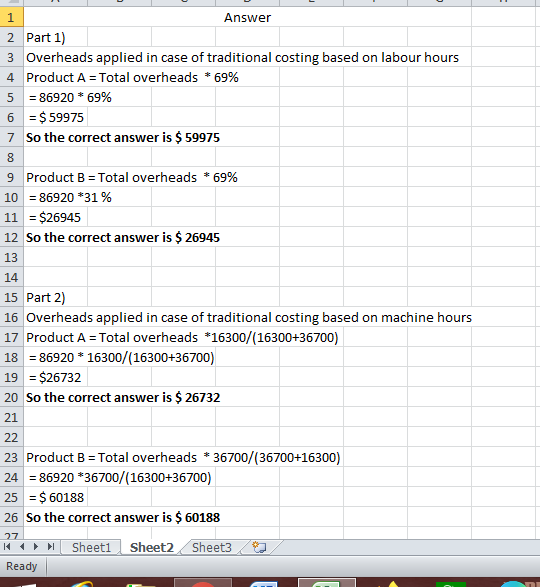The height and width of the screenshot is (587, 540).
Task: Select the cell '= 86920 *31 %'
Action: pos(70,197)
